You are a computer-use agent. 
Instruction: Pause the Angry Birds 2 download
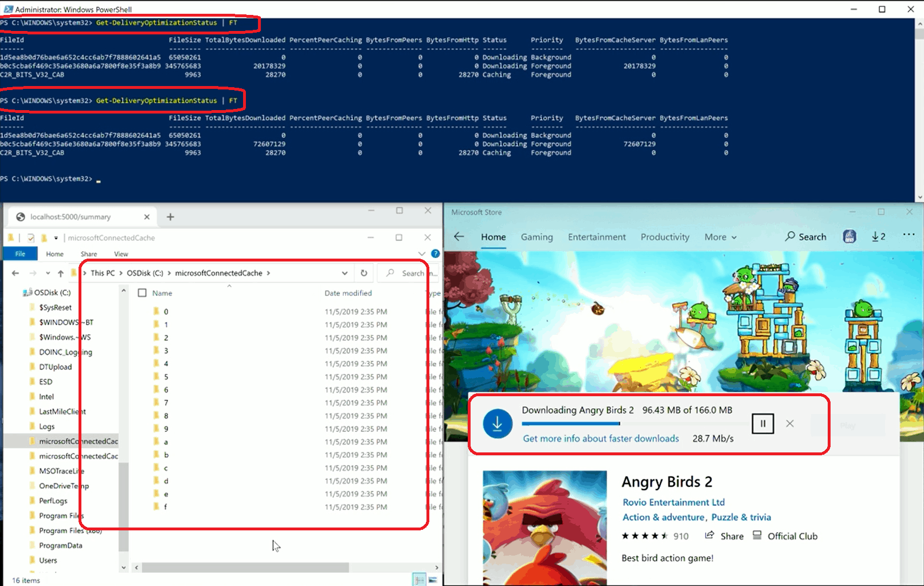pyautogui.click(x=762, y=423)
